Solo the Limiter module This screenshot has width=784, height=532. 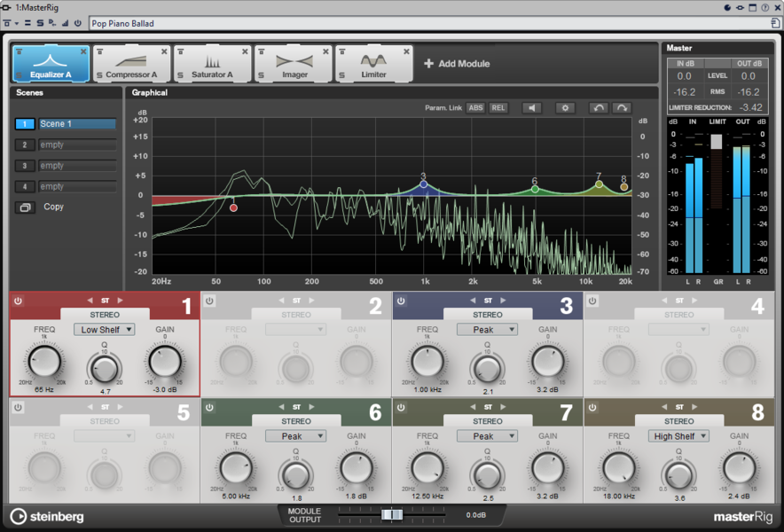click(x=342, y=75)
